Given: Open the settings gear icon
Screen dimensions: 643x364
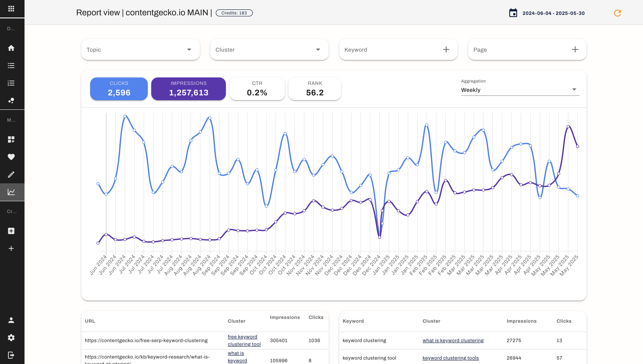Looking at the screenshot, I should point(11,338).
